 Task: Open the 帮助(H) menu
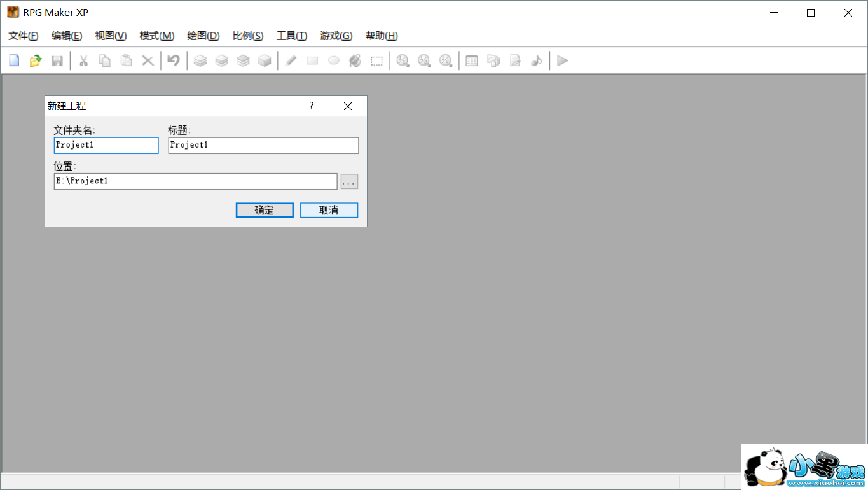pos(382,36)
